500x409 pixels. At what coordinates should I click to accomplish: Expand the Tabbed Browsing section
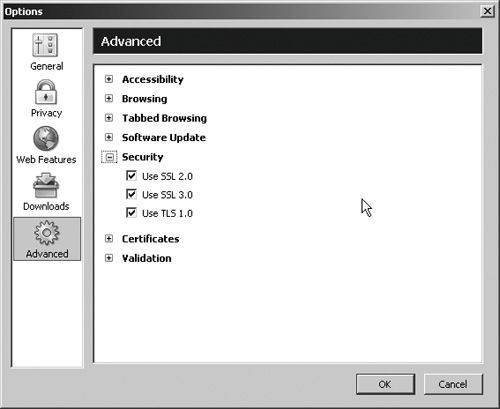coord(109,118)
